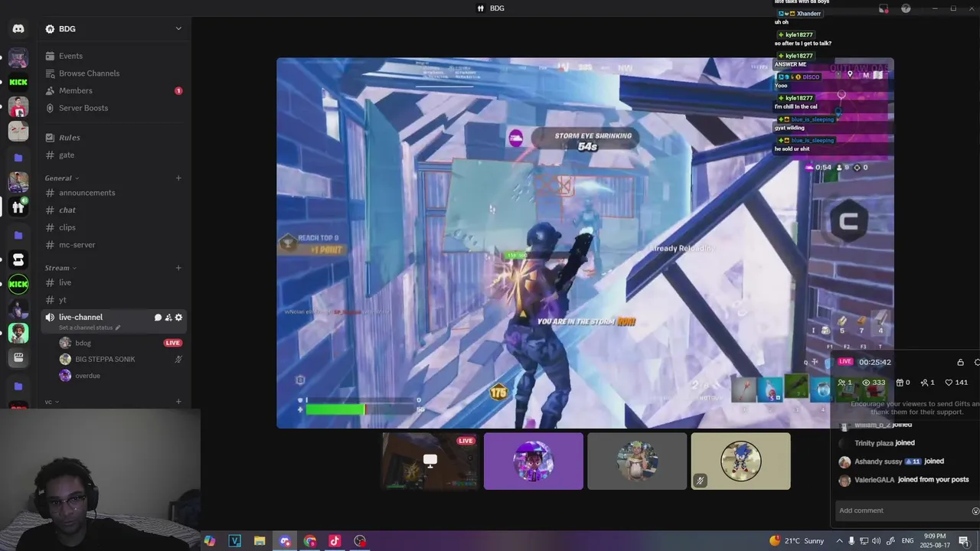This screenshot has height=551, width=980.
Task: Open Copilot from the taskbar
Action: (210, 541)
